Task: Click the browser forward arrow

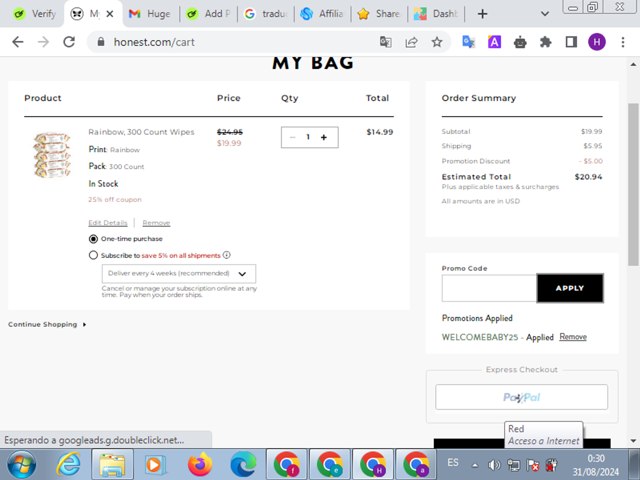Action: click(43, 42)
